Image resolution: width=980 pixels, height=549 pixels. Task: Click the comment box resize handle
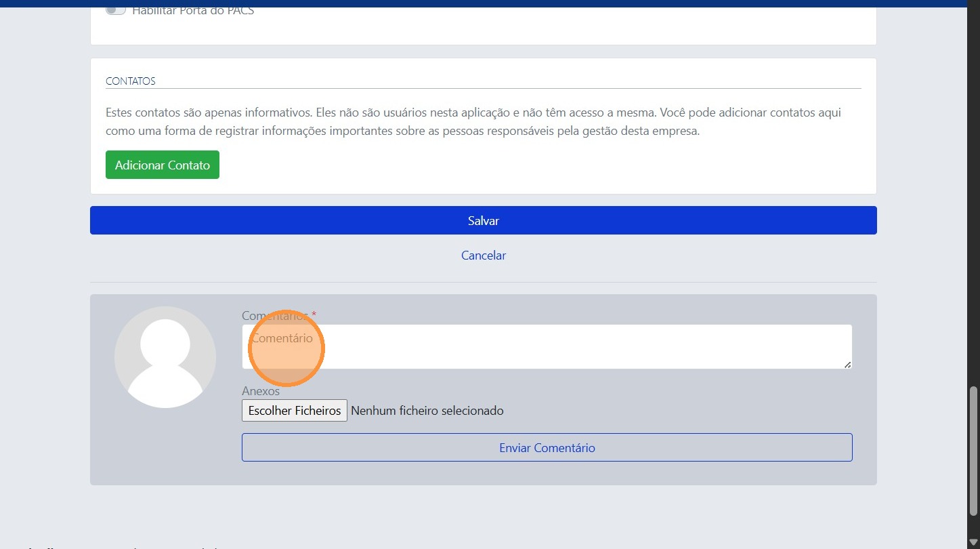click(x=847, y=365)
